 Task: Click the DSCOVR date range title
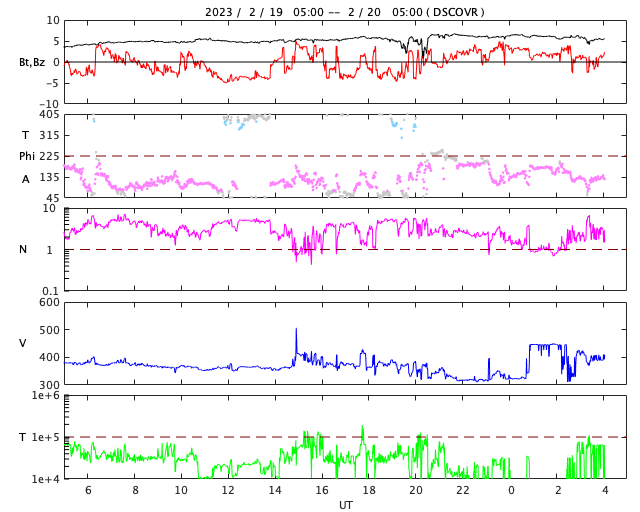(345, 12)
